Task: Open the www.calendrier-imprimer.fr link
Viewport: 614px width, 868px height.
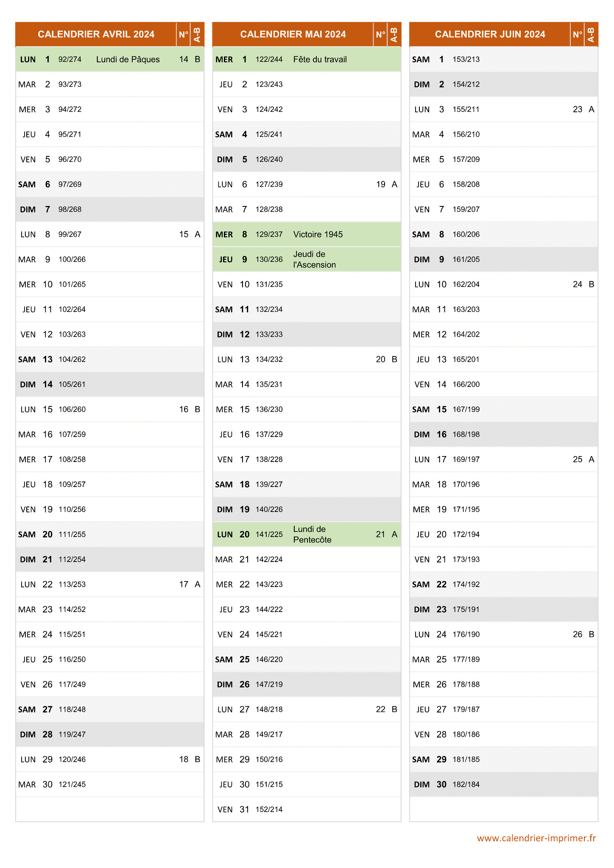Action: point(536,838)
